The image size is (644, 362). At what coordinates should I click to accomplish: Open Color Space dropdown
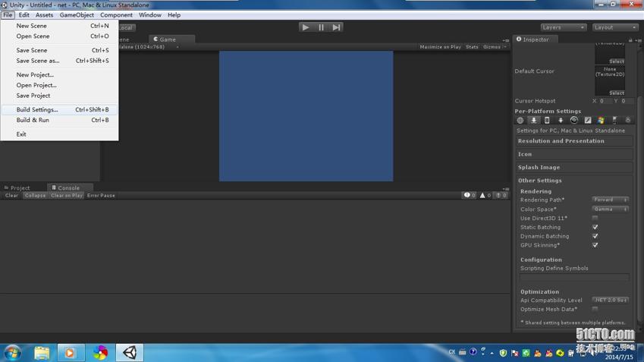point(610,209)
